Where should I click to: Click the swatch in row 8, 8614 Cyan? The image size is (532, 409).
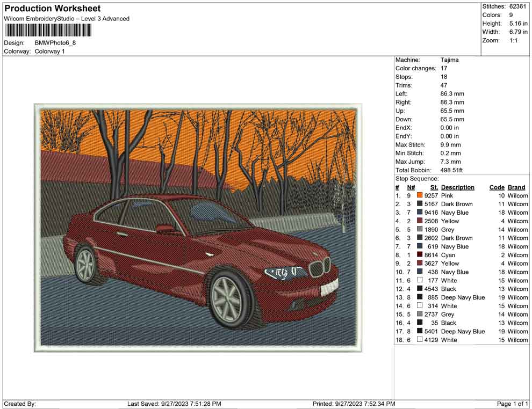[420, 254]
